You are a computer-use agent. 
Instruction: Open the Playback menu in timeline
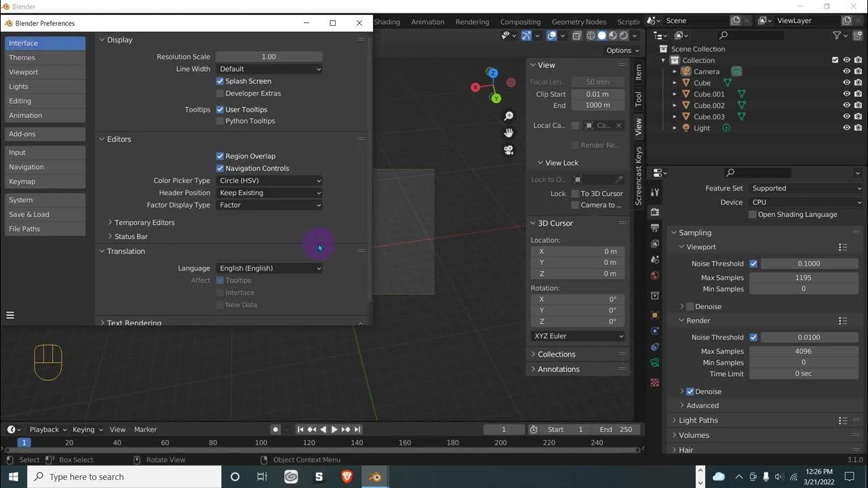[47, 430]
